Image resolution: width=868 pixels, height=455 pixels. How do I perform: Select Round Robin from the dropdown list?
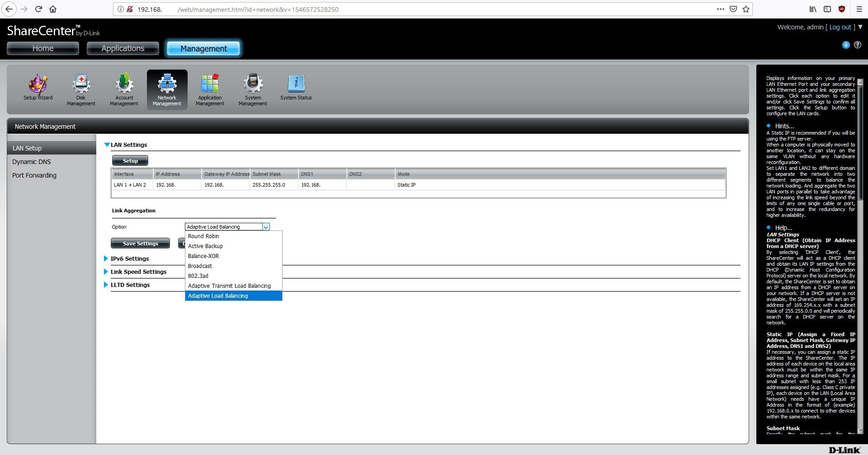pyautogui.click(x=203, y=236)
